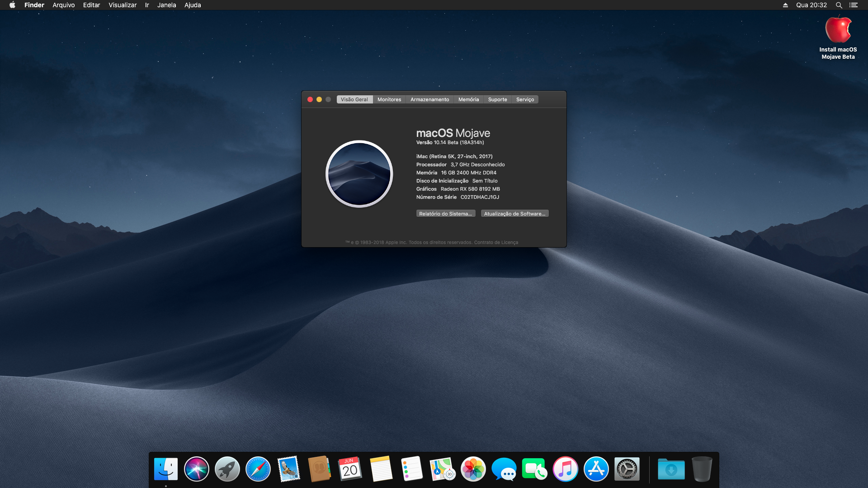Open the Finder menu
868x488 pixels.
tap(34, 5)
